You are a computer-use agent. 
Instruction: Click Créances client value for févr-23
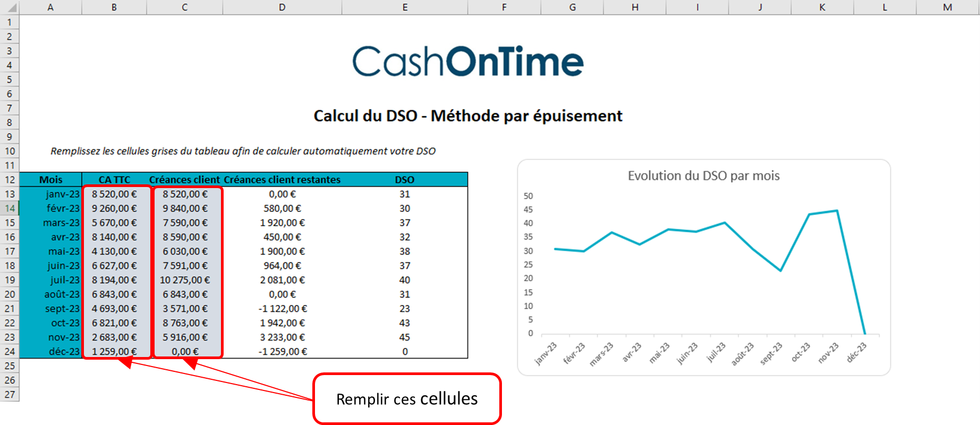point(185,209)
